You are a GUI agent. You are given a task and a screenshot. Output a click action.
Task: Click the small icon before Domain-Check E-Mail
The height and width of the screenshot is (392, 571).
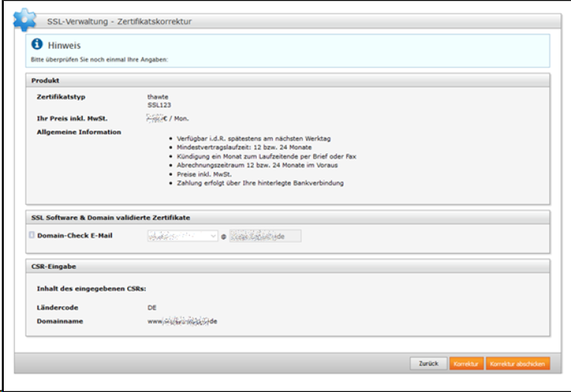click(x=32, y=235)
